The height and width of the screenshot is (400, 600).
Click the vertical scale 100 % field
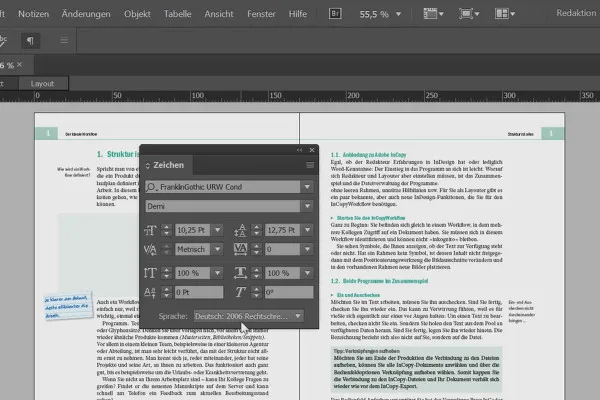coord(192,273)
